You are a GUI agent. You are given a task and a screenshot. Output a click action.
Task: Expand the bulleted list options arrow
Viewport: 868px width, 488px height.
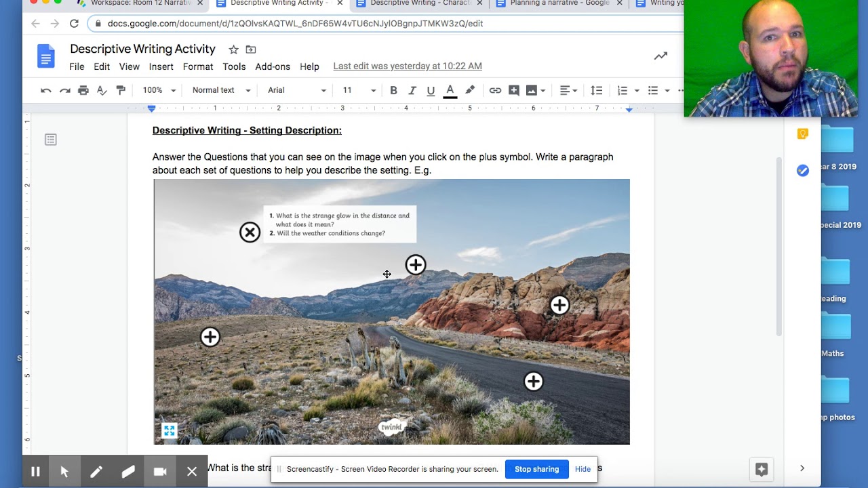pos(667,90)
